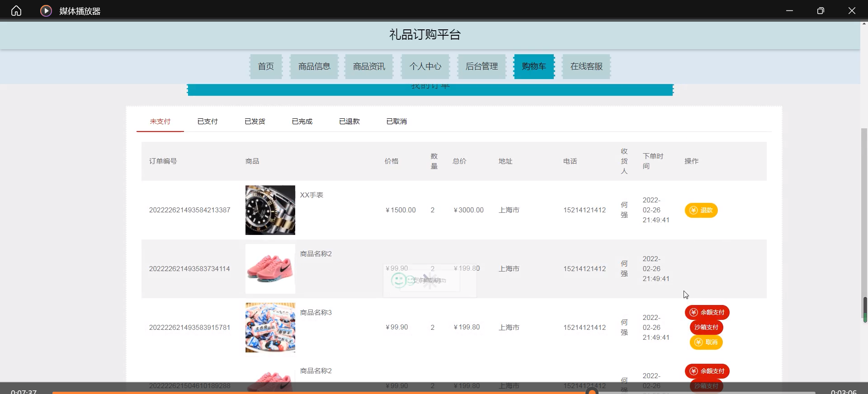Image resolution: width=868 pixels, height=394 pixels.
Task: Switch to the 已退款 orders tab
Action: click(x=349, y=122)
